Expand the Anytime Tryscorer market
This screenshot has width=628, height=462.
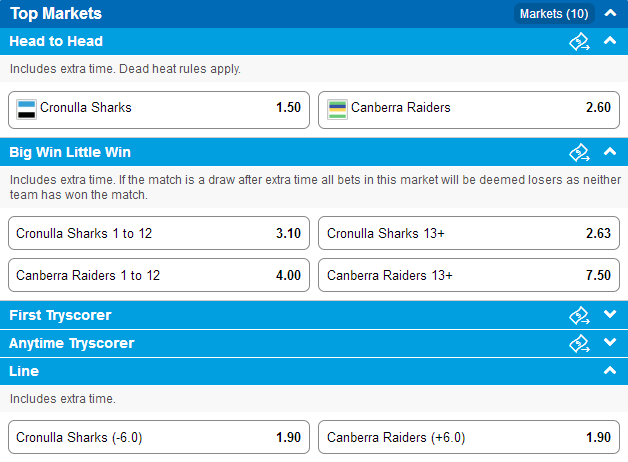coord(610,342)
